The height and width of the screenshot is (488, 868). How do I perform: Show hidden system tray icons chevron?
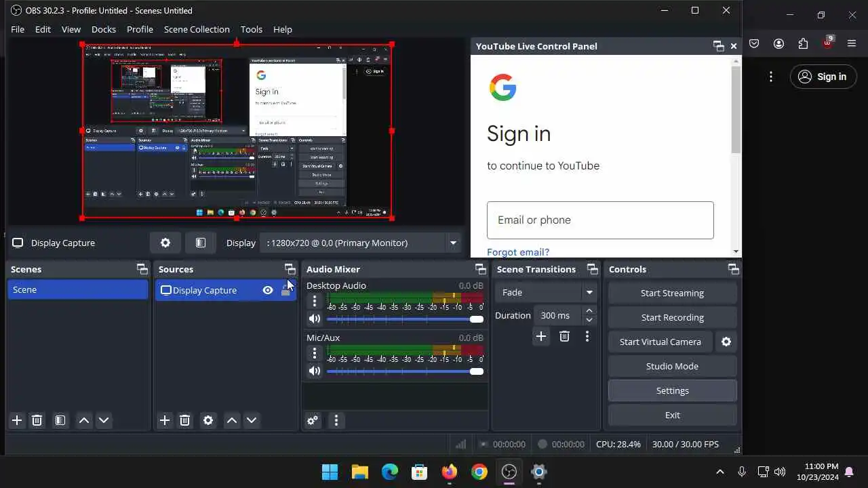[720, 472]
